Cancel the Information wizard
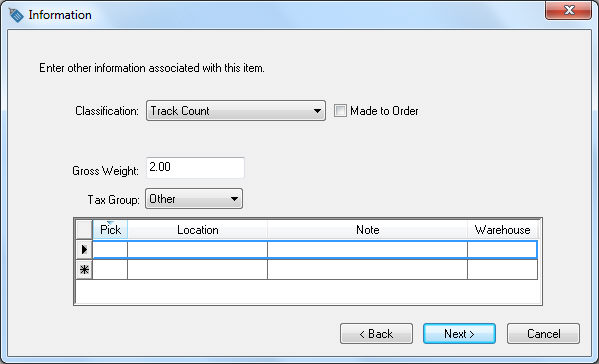Screen dimensions: 599x364 point(543,334)
